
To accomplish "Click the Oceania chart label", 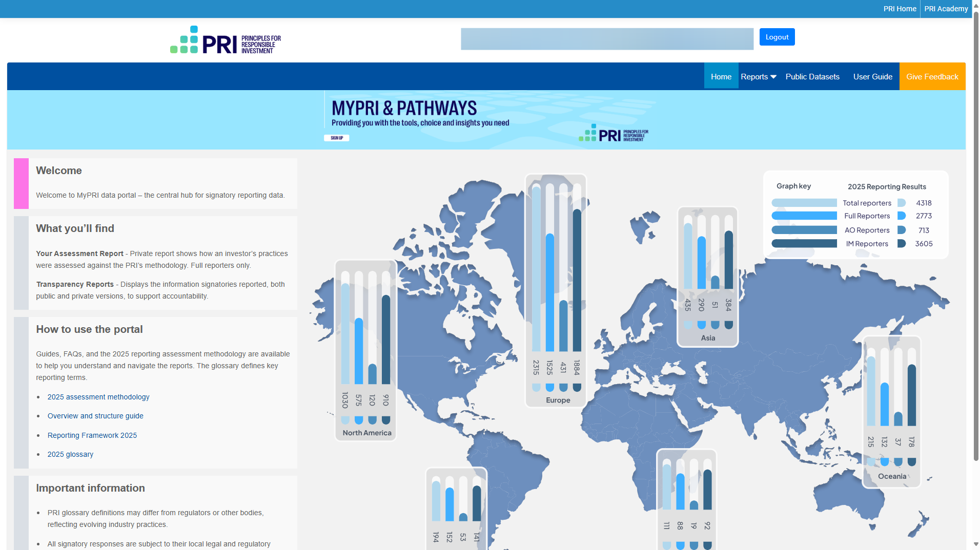I will click(x=892, y=476).
